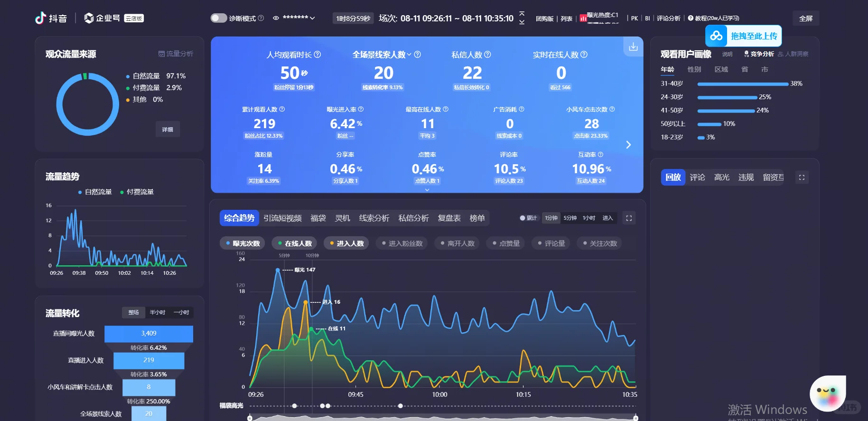Toggle the 诊断模式 diagnostic mode switch
The image size is (868, 421).
point(219,18)
